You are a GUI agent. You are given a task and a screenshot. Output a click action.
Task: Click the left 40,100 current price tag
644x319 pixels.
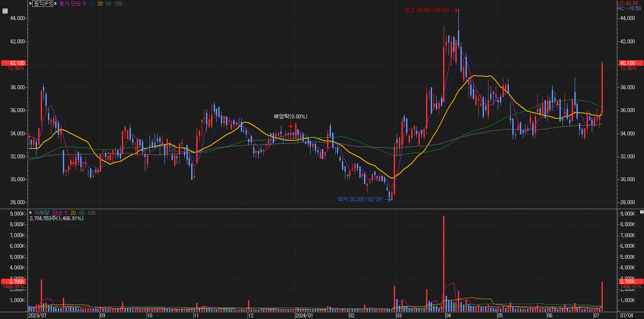tap(14, 63)
